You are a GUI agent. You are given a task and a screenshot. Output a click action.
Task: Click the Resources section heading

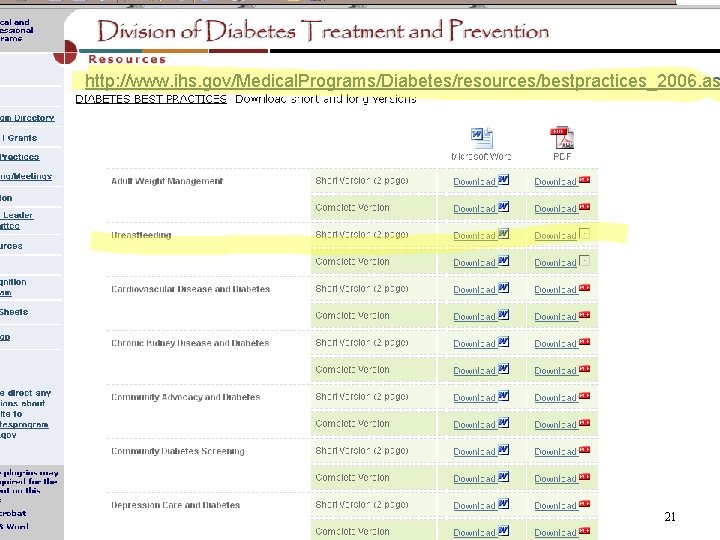(127, 60)
